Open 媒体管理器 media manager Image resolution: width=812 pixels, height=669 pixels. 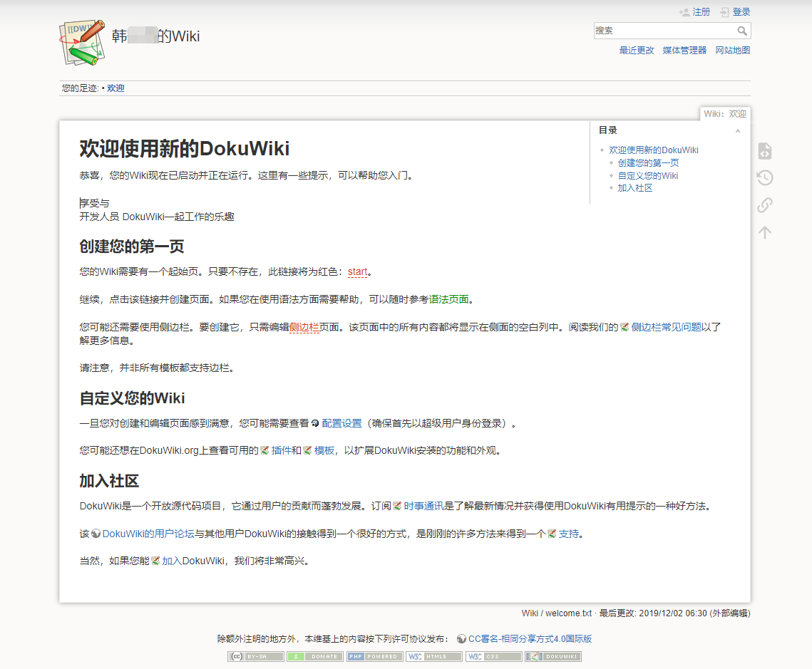(684, 50)
